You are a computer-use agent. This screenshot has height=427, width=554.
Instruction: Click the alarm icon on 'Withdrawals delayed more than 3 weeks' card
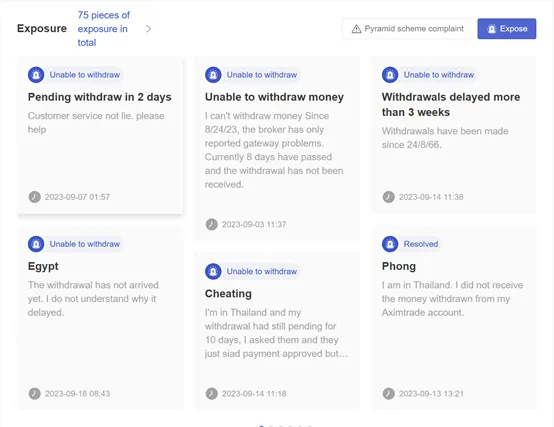(x=390, y=75)
